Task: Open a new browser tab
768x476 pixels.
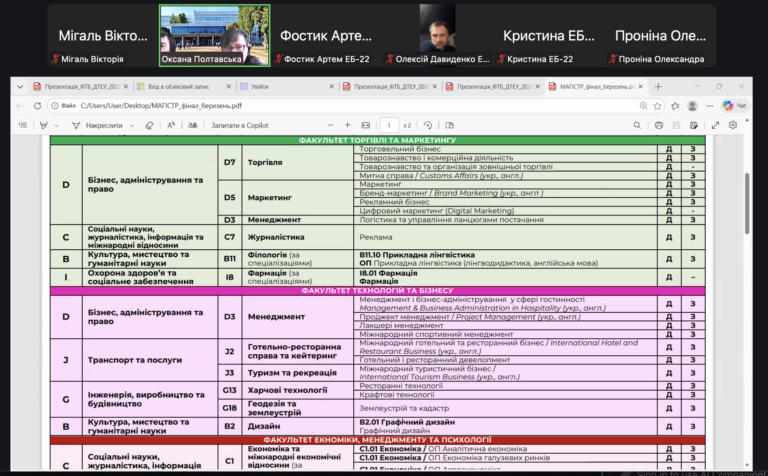Action: click(658, 87)
